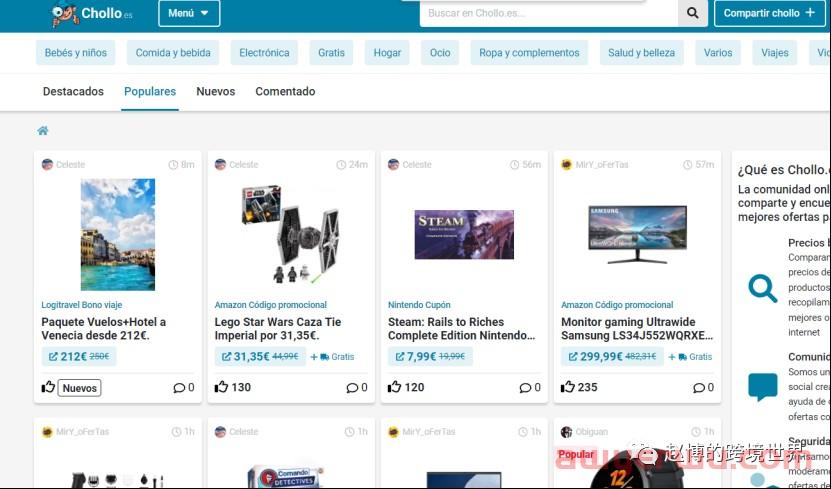
Task: Like the Steam deal with 120 votes
Action: click(x=395, y=387)
